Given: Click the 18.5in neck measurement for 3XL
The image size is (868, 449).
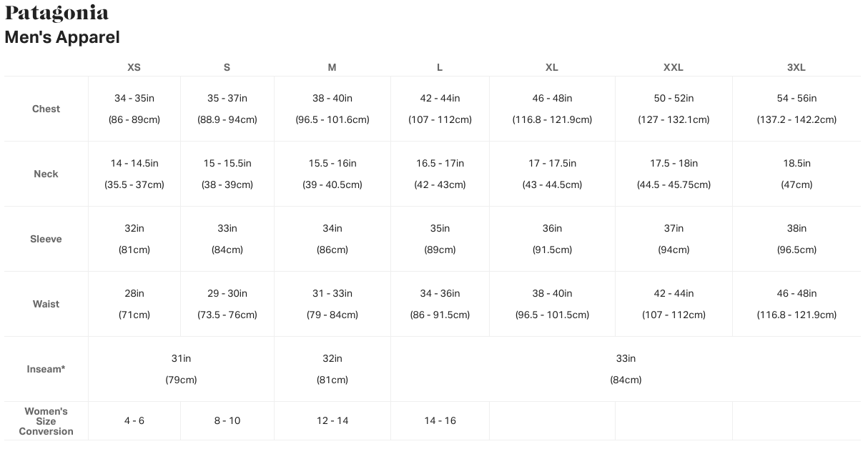Looking at the screenshot, I should (797, 163).
